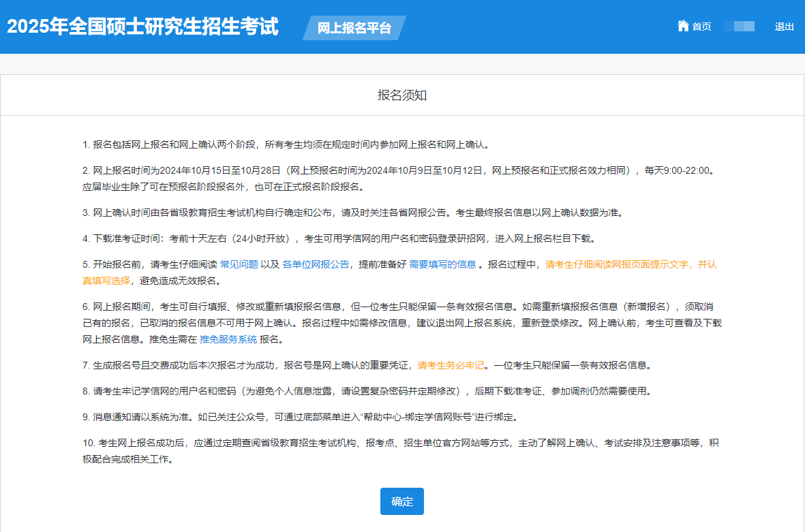Image resolution: width=805 pixels, height=532 pixels.
Task: Click the orange 请考生仔细阅读网报页面提示文字 text
Action: 631,264
